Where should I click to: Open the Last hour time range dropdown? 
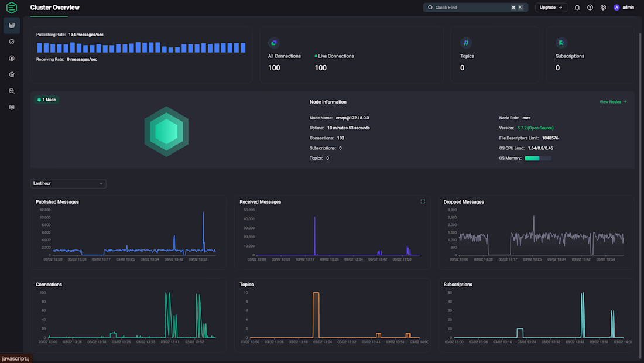(68, 184)
